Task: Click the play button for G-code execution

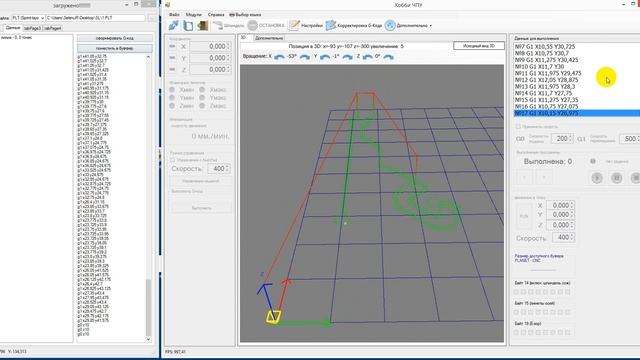Action: [597, 178]
